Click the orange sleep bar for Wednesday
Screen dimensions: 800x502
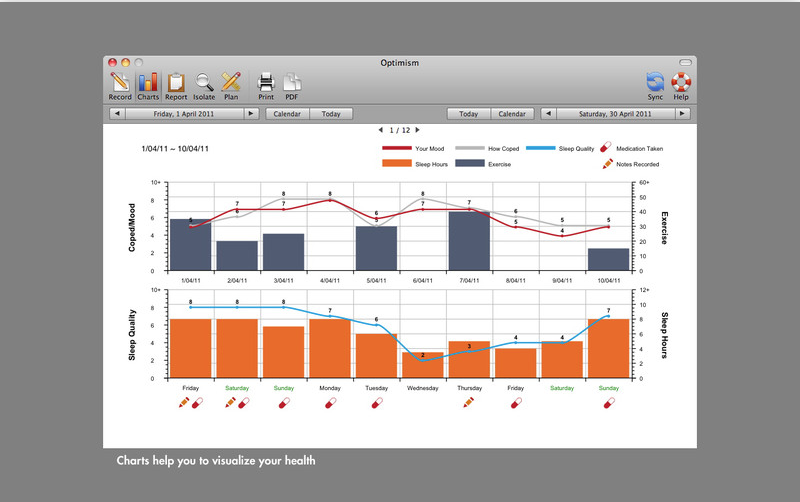pos(422,365)
